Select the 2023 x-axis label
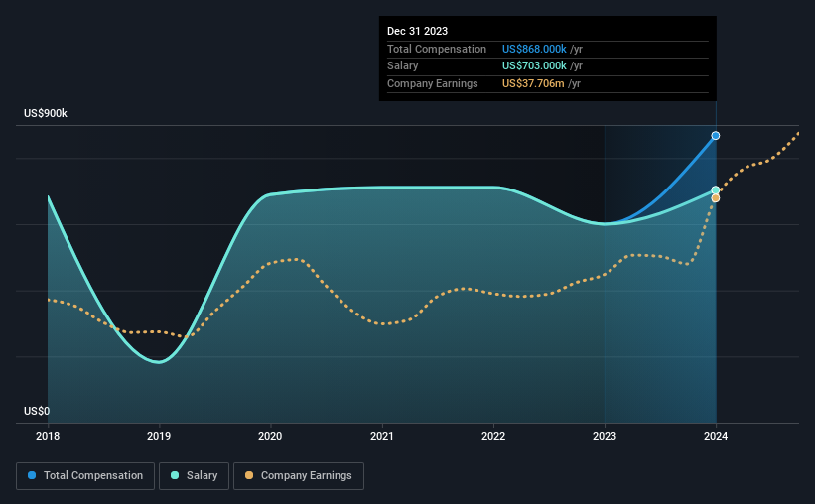 [x=604, y=436]
